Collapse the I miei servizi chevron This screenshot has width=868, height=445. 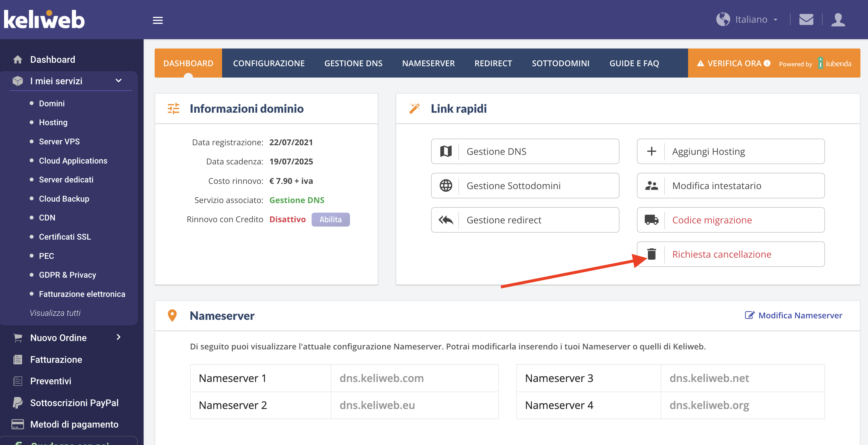point(119,80)
